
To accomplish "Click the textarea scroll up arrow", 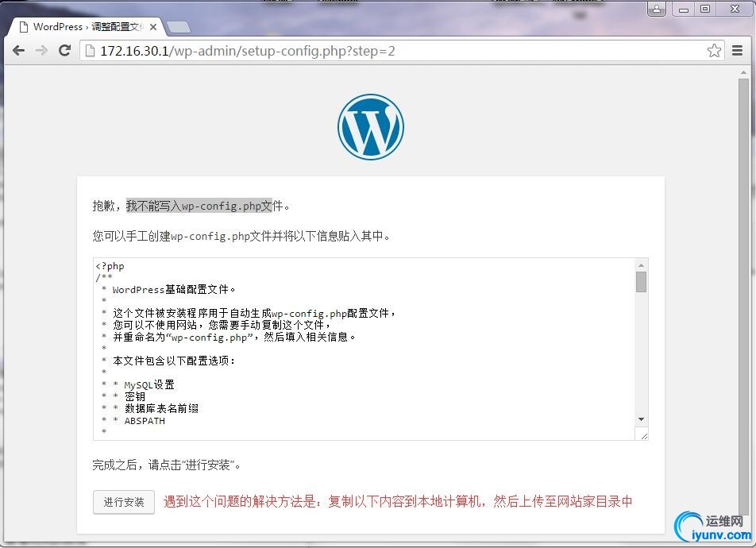I will pyautogui.click(x=641, y=264).
